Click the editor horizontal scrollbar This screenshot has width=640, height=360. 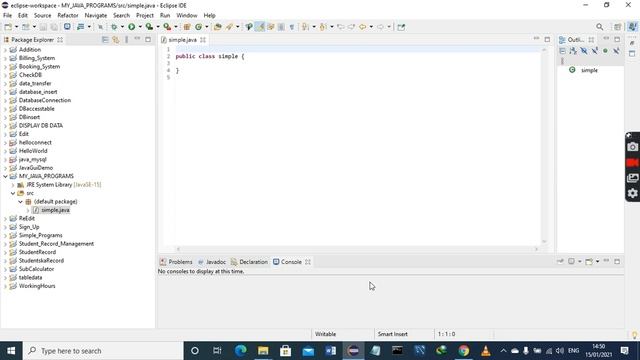point(357,249)
